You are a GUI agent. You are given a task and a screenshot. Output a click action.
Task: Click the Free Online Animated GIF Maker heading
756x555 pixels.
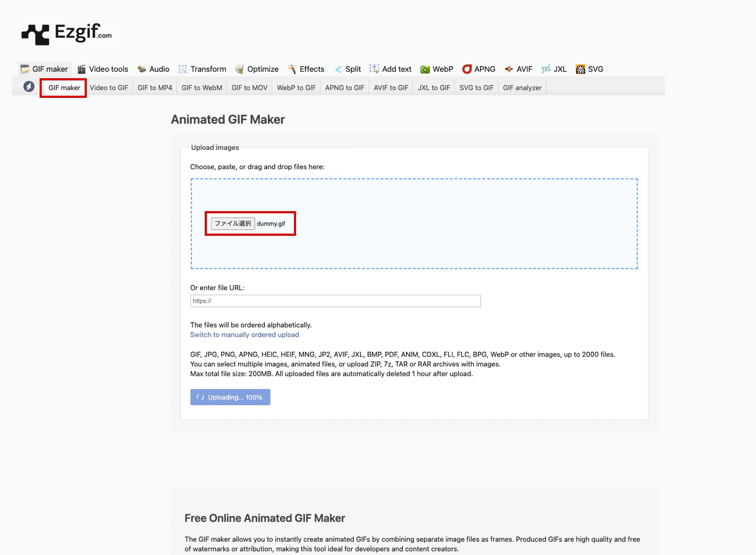(x=265, y=518)
